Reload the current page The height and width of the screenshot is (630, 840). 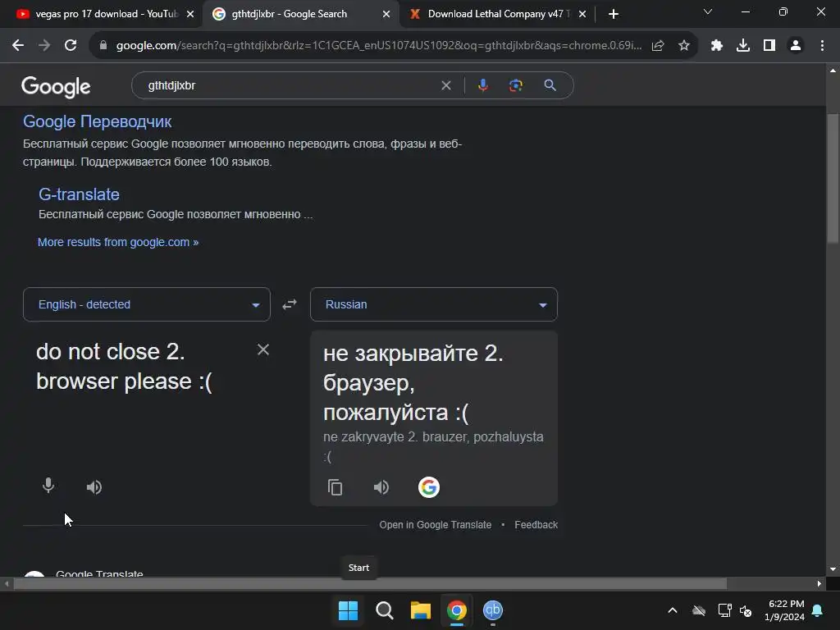pyautogui.click(x=71, y=46)
